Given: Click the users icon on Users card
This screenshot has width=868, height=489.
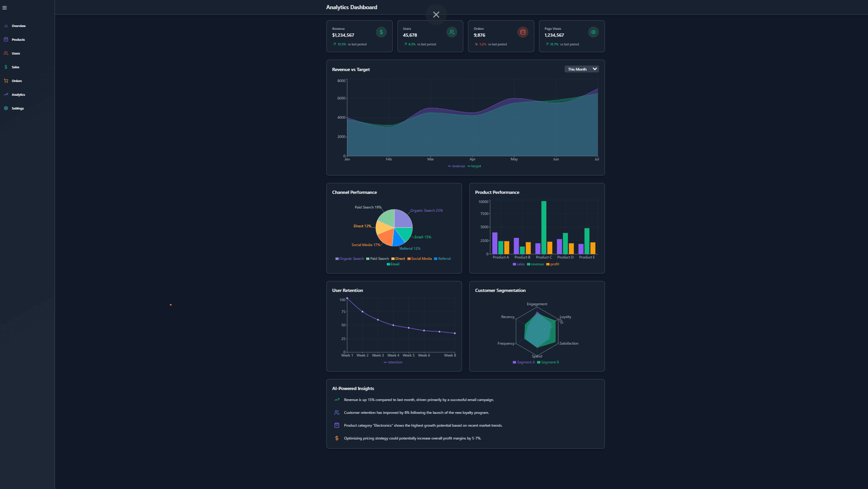Looking at the screenshot, I should 451,32.
